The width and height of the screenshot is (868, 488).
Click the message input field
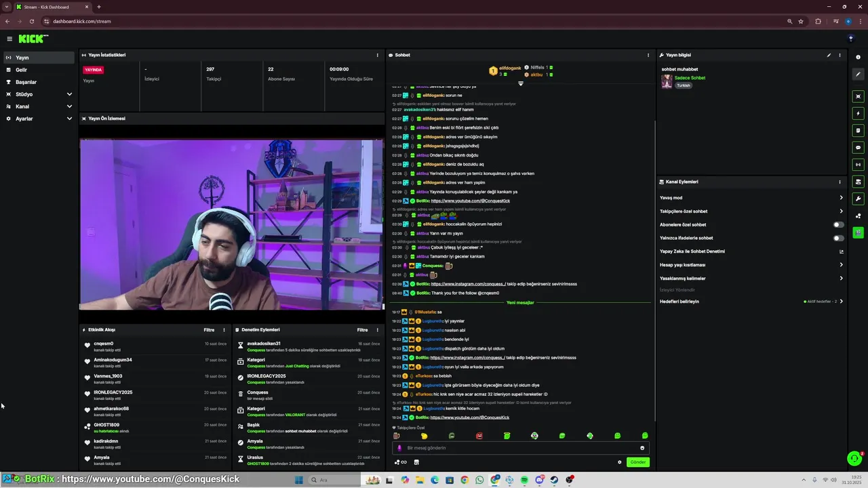pos(521,447)
